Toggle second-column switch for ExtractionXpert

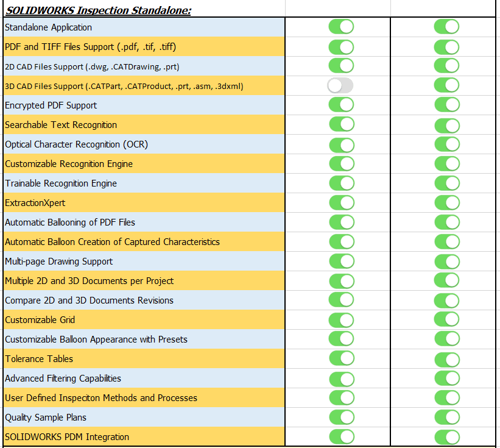(x=447, y=202)
